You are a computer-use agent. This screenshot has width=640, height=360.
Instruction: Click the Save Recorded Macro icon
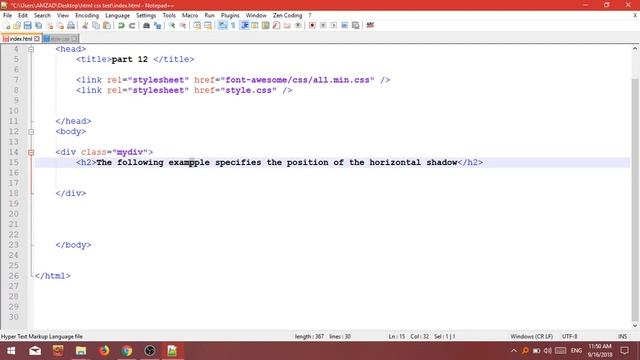[356, 25]
